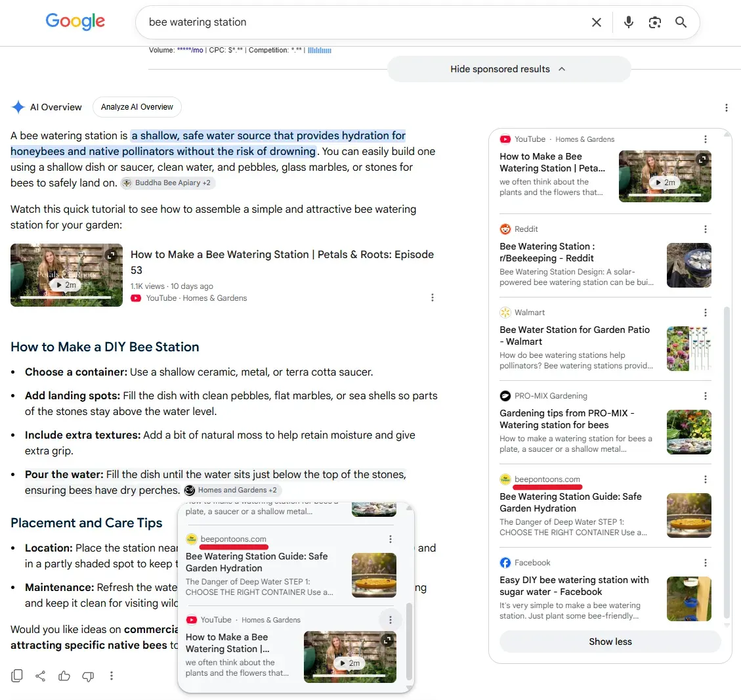Click Facebook card thumbnail image
Viewport: 741px width, 700px height.
(x=689, y=599)
